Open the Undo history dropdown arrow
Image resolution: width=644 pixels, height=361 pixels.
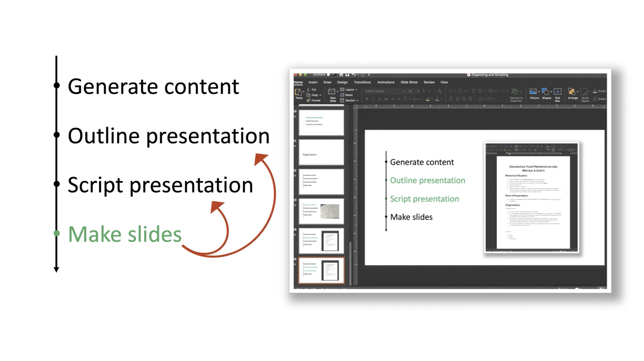coord(358,75)
